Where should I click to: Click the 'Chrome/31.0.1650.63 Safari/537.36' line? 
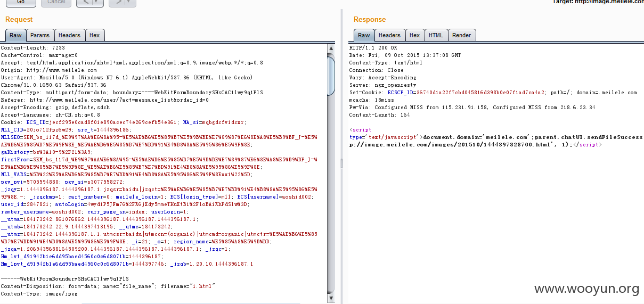coord(53,85)
